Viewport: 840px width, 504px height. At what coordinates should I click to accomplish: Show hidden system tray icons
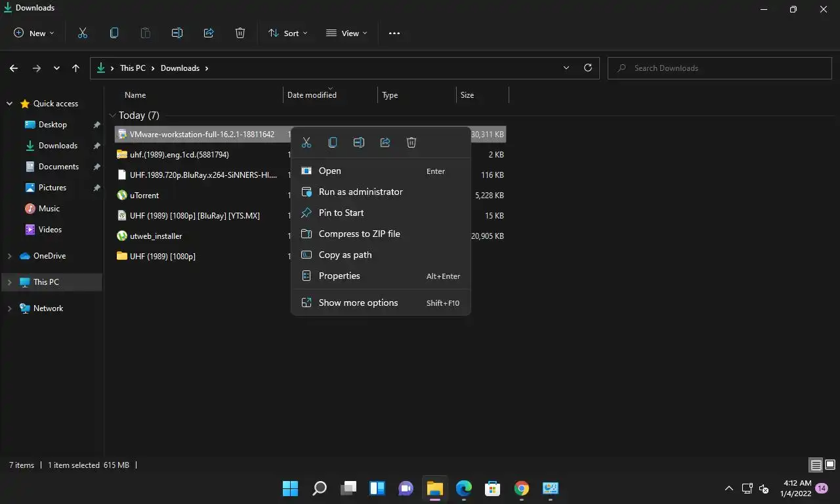pos(728,488)
